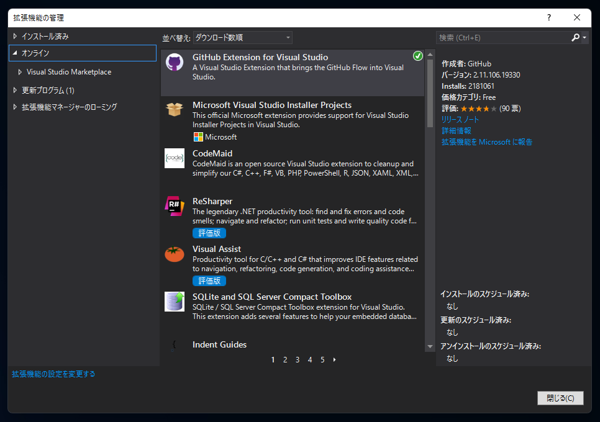Click the extension list scrollbar thumb
The height and width of the screenshot is (422, 600).
pyautogui.click(x=430, y=93)
